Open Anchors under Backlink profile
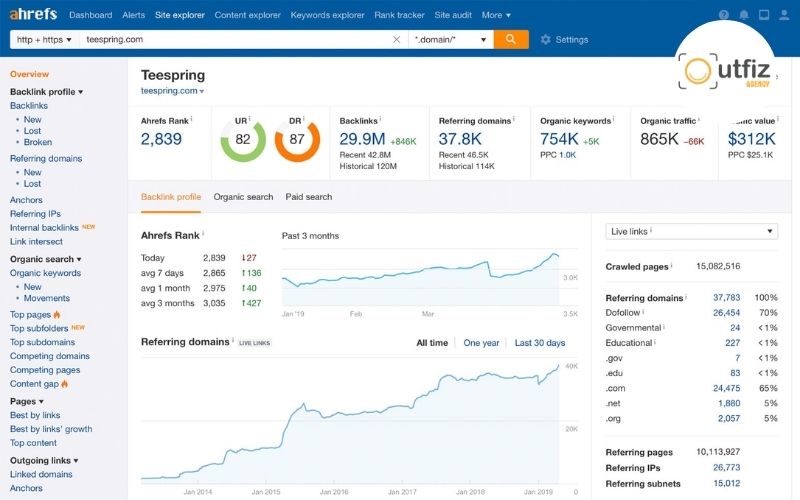This screenshot has width=800, height=500. pyautogui.click(x=26, y=200)
